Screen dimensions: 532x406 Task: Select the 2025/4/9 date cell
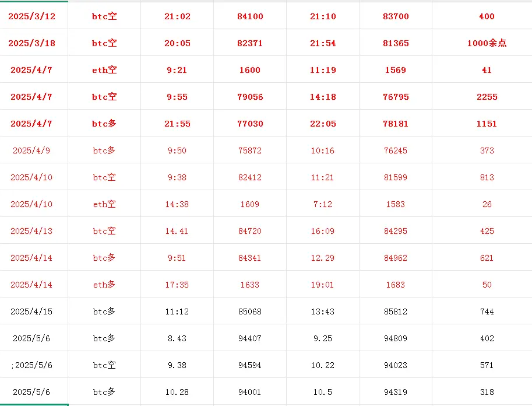pos(34,150)
